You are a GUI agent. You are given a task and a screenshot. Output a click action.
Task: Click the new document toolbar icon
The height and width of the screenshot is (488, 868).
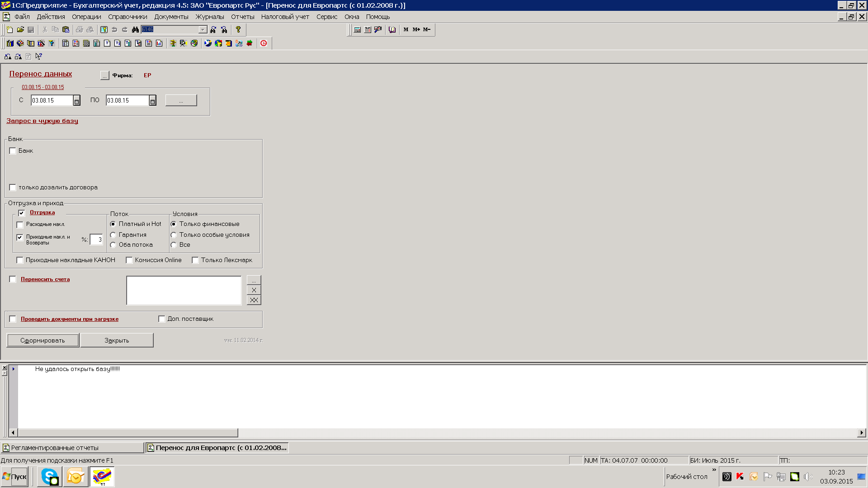pos(9,30)
